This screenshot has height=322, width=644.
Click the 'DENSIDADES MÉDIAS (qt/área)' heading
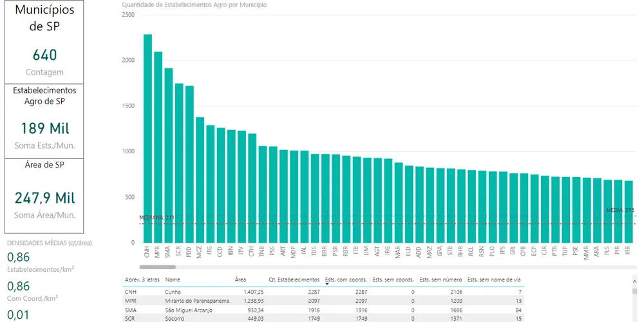click(50, 243)
